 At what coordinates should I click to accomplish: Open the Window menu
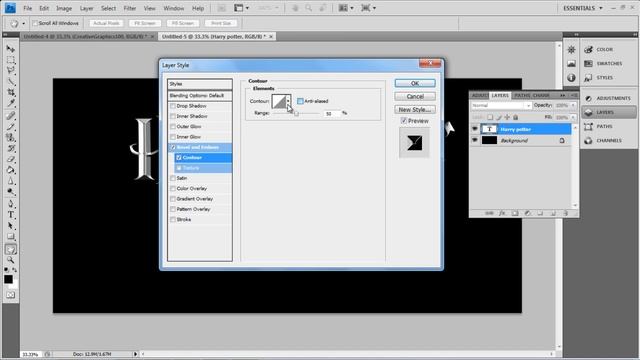(x=173, y=8)
